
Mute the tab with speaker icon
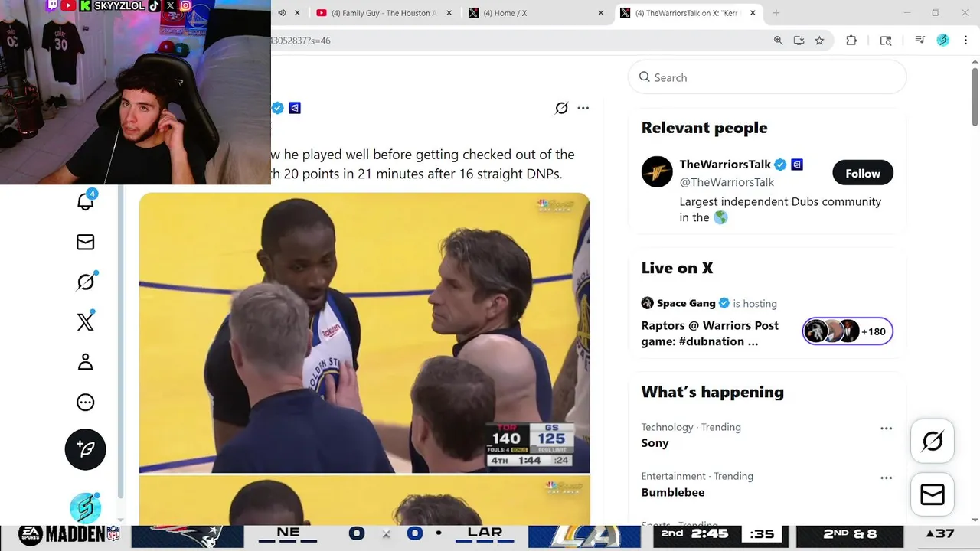click(282, 13)
